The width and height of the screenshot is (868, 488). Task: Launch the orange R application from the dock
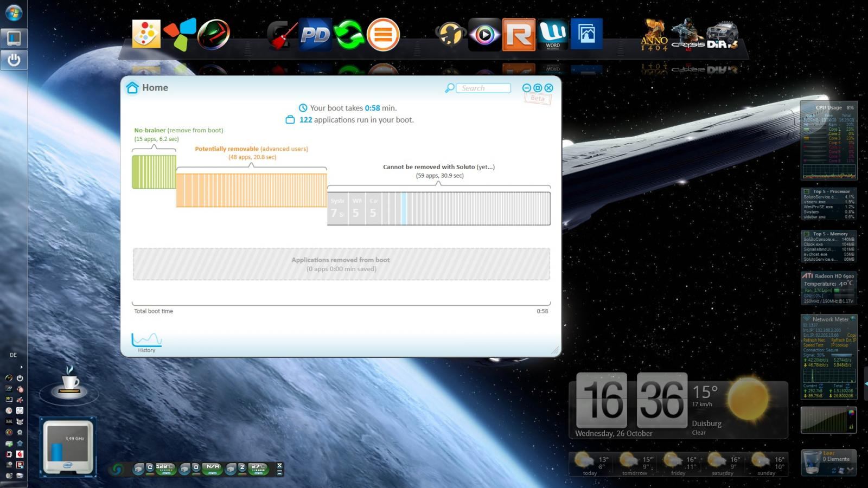pyautogui.click(x=519, y=34)
